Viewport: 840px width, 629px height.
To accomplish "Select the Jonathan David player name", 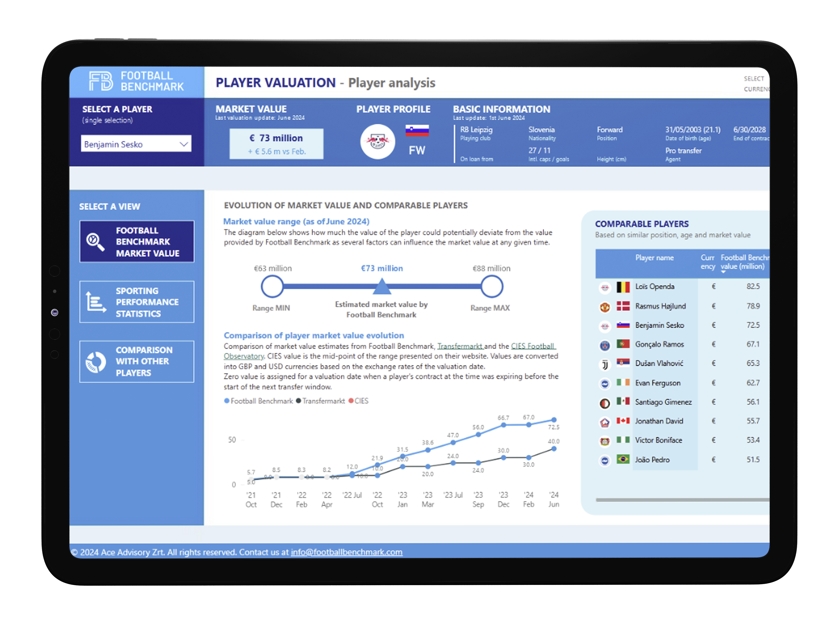I will click(x=659, y=421).
